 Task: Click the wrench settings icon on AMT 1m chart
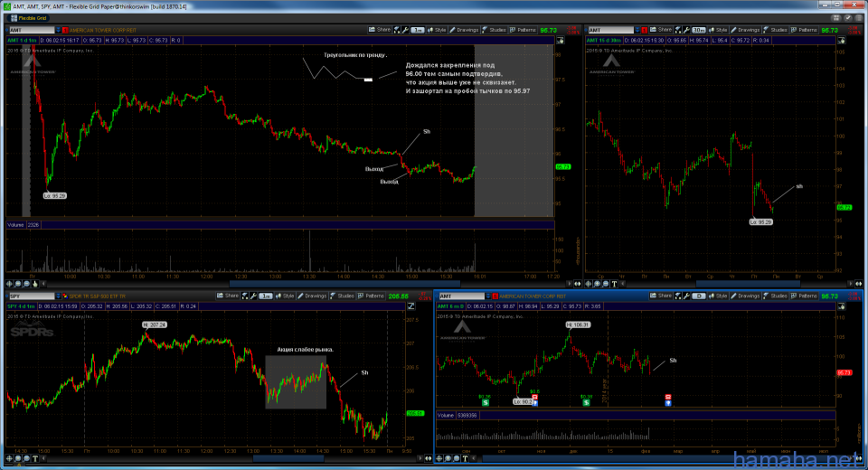(405, 30)
